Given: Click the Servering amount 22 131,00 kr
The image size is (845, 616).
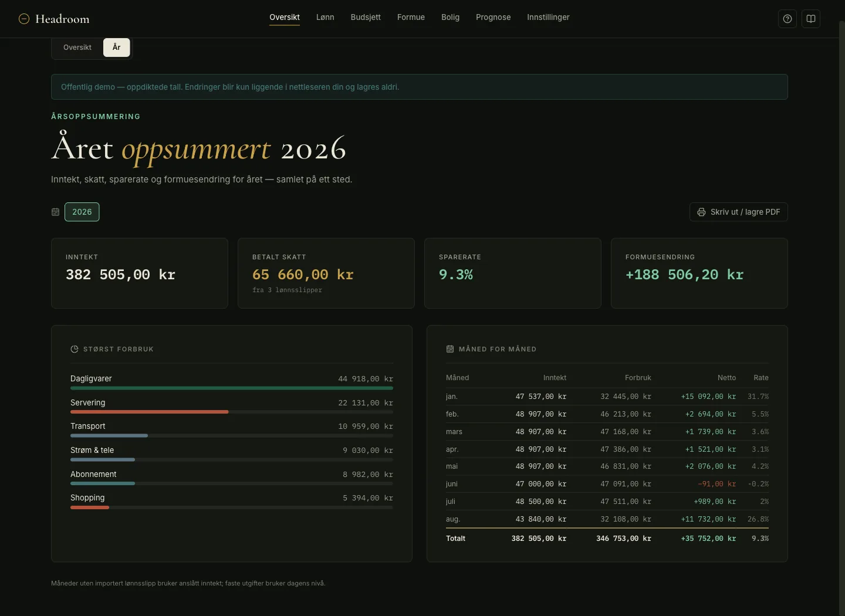Looking at the screenshot, I should [x=366, y=403].
